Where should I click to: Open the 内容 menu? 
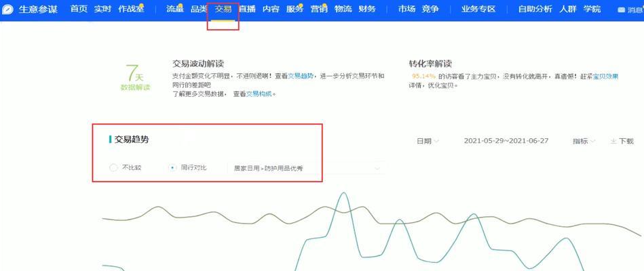click(271, 9)
